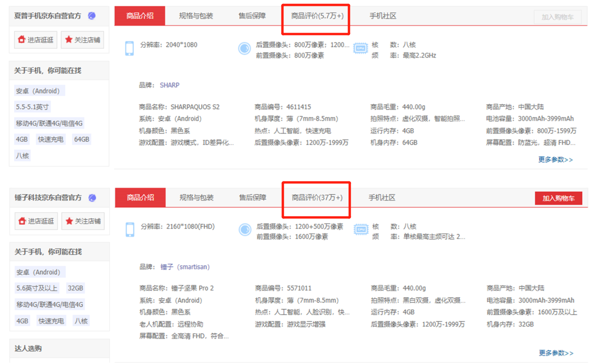This screenshot has height=364, width=594.
Task: Switch to 规格与包装 tab in the SHARP section
Action: tap(196, 16)
